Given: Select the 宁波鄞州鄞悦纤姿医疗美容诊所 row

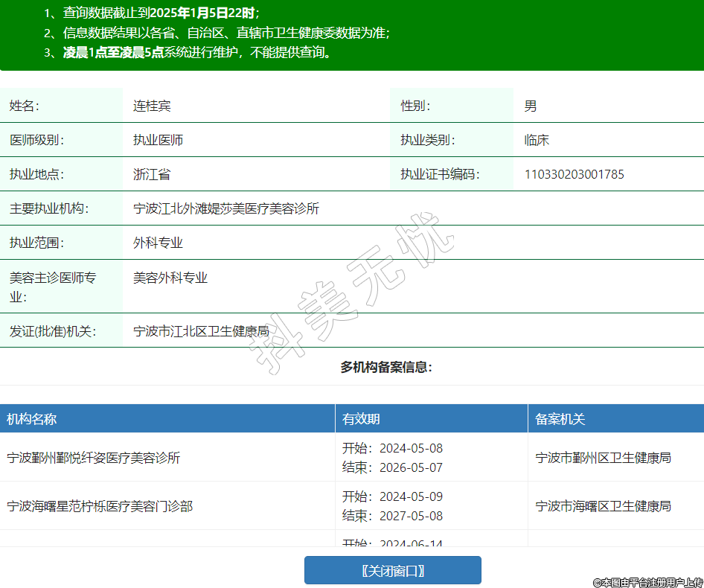Looking at the screenshot, I should pos(94,458).
